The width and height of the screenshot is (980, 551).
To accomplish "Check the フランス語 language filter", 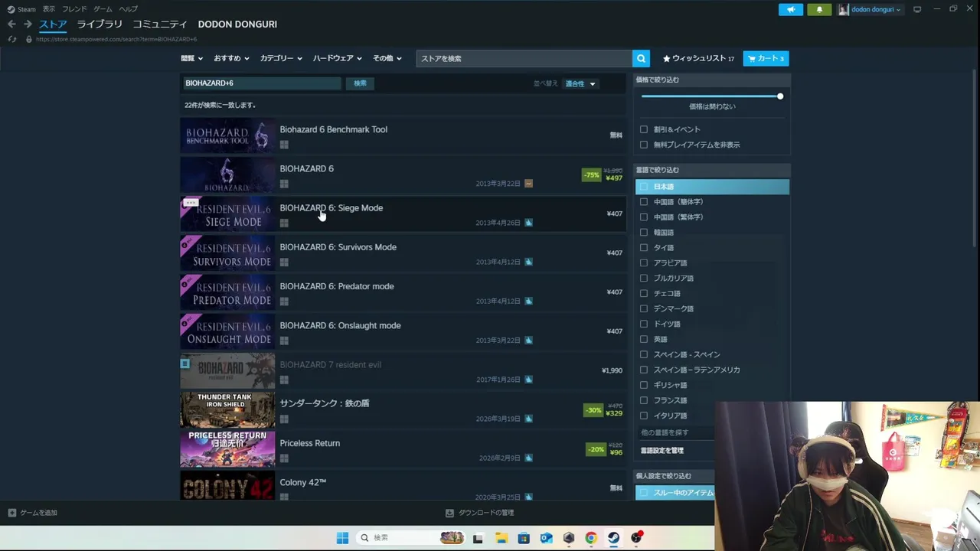I will (644, 400).
